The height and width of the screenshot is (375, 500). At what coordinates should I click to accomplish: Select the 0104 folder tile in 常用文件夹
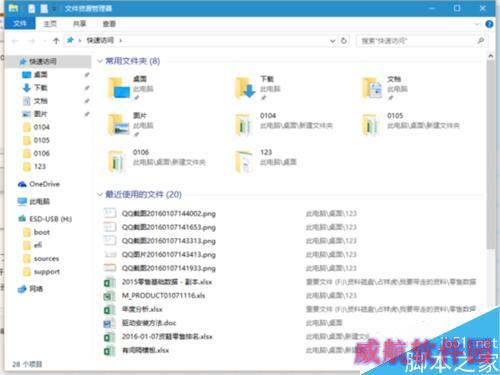click(x=283, y=125)
